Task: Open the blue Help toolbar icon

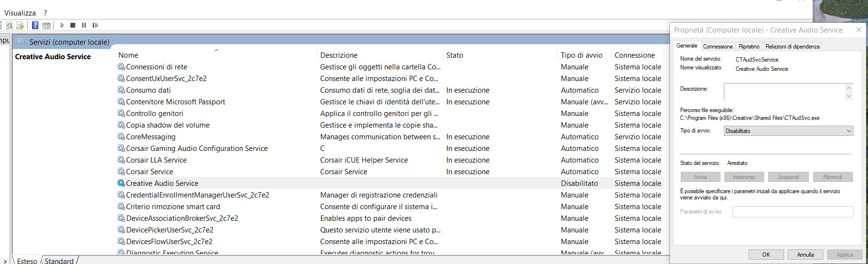Action: (x=35, y=25)
